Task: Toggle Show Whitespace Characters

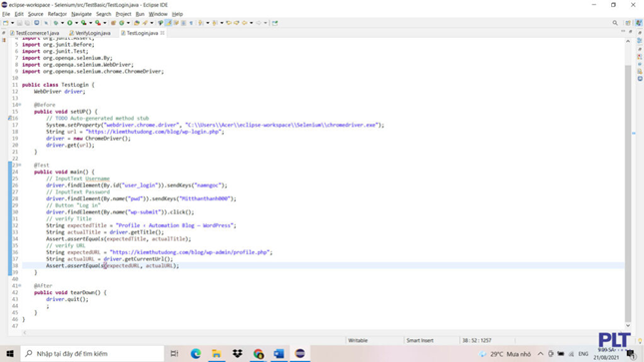Action: click(191, 23)
